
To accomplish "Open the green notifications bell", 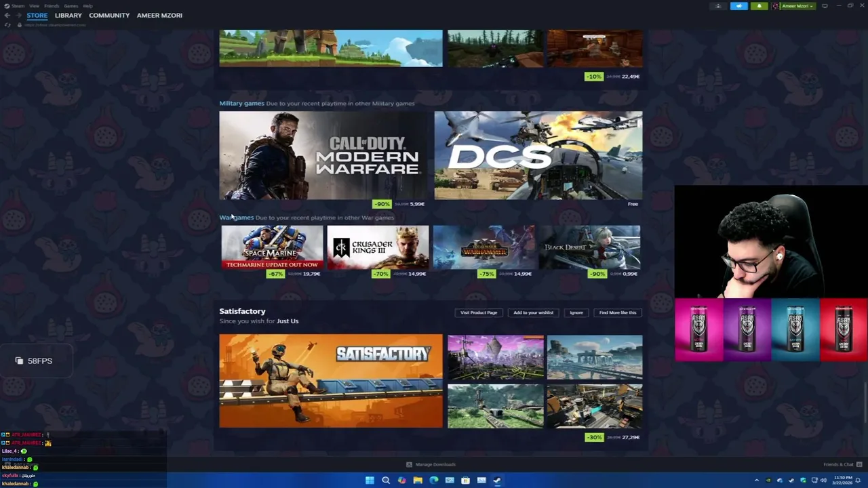I will click(x=759, y=6).
